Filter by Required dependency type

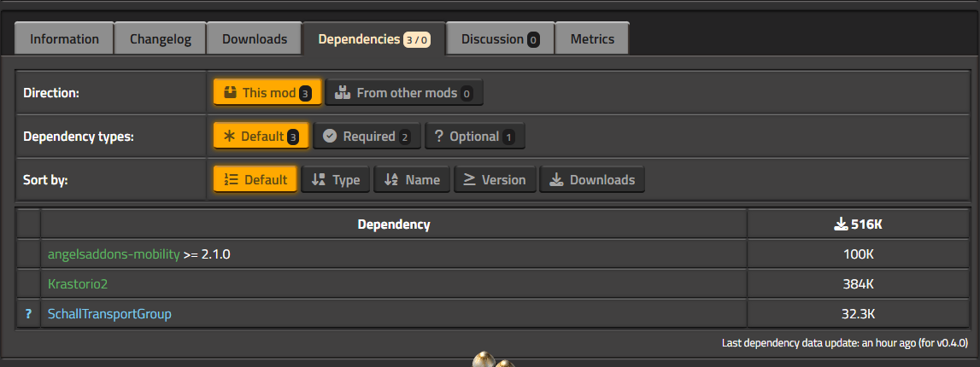pos(367,136)
